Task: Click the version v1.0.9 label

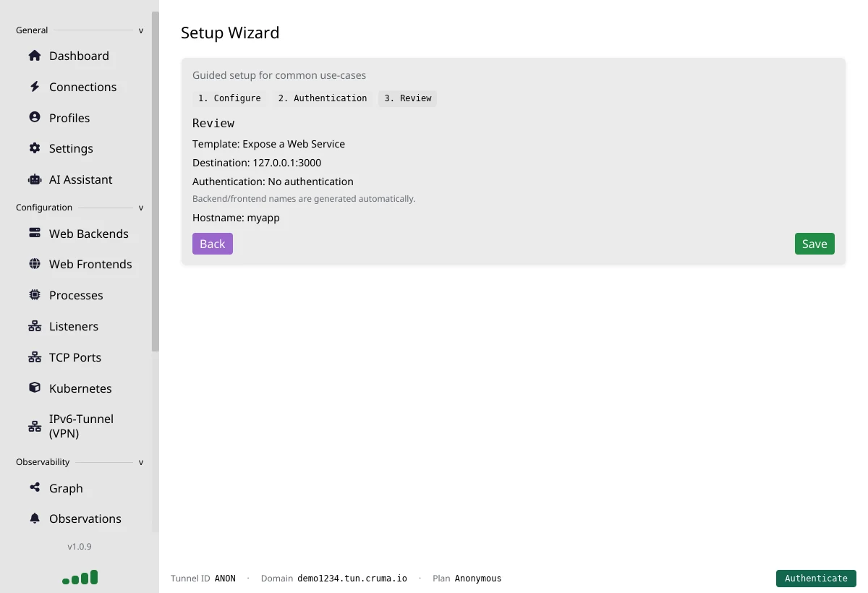Action: (80, 547)
